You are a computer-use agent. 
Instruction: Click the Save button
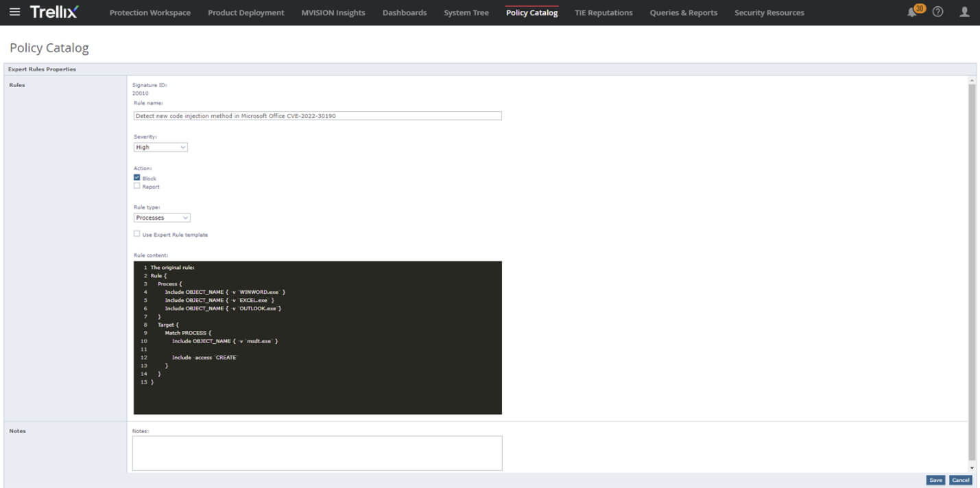pyautogui.click(x=935, y=480)
